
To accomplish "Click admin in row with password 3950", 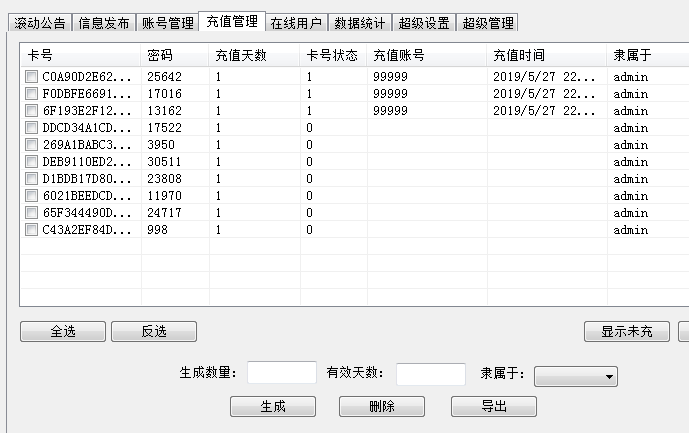I will 631,145.
